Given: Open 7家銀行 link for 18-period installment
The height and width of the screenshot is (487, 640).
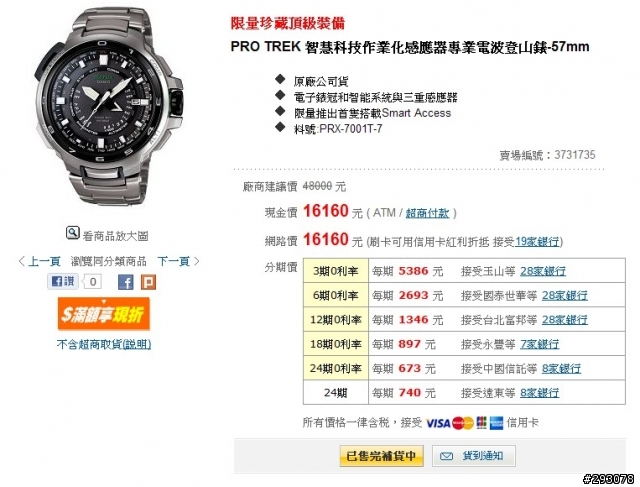Looking at the screenshot, I should [540, 345].
